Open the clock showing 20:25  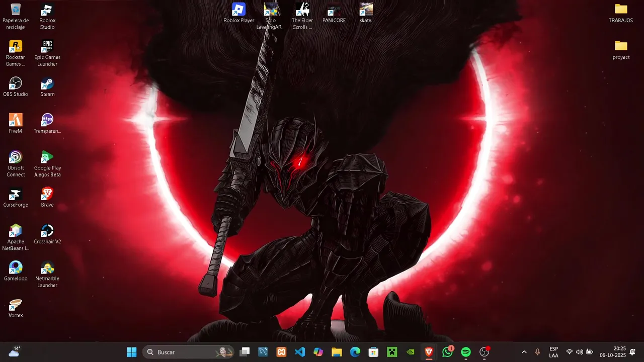(x=612, y=352)
